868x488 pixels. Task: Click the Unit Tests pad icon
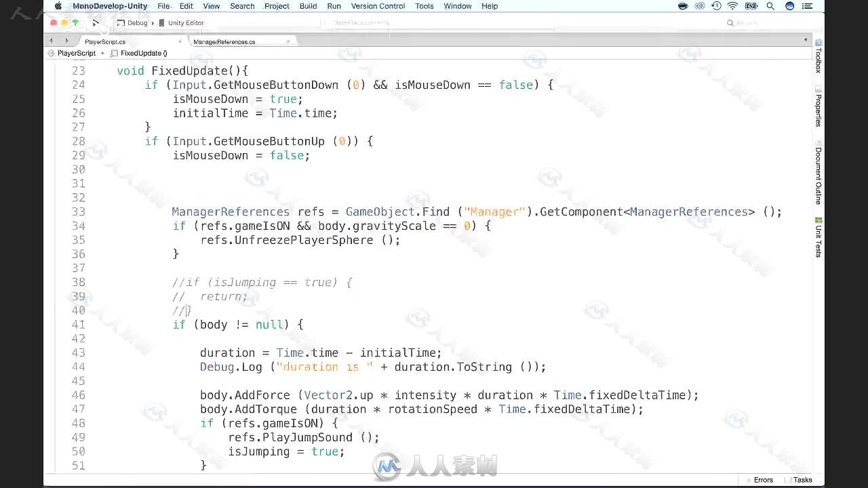point(818,220)
